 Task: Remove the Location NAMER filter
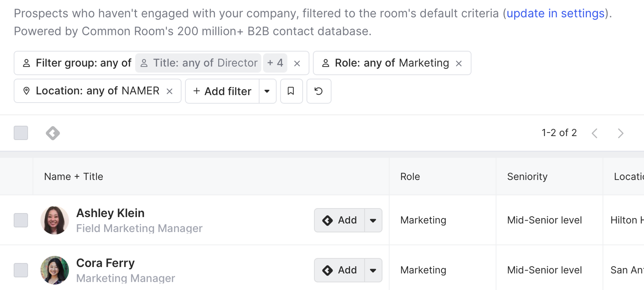170,91
